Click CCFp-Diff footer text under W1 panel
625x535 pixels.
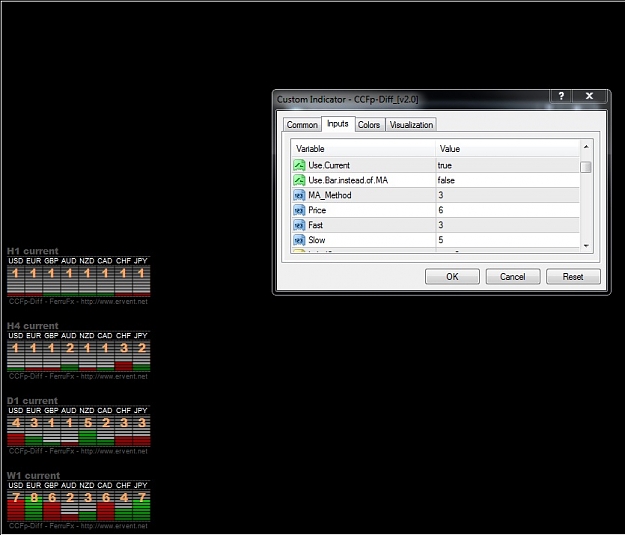(78, 526)
